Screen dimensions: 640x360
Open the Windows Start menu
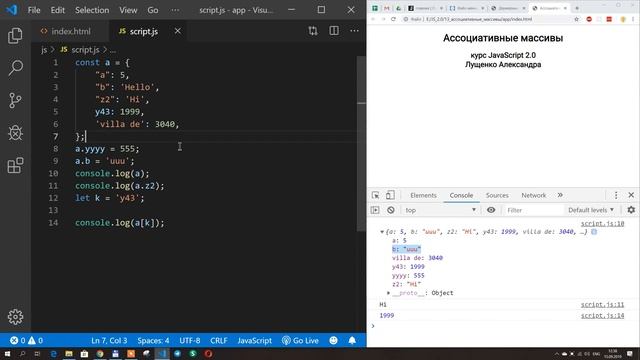pyautogui.click(x=7, y=353)
